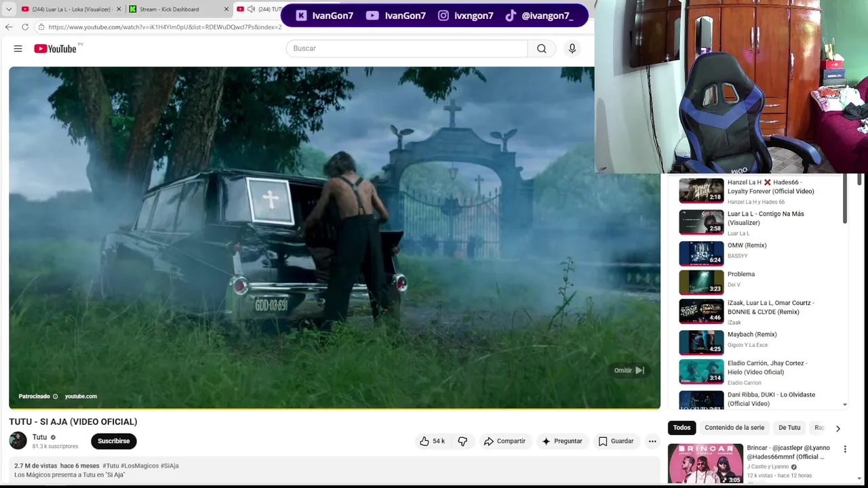The width and height of the screenshot is (868, 488).
Task: Open more actions three-dot menu
Action: (652, 441)
